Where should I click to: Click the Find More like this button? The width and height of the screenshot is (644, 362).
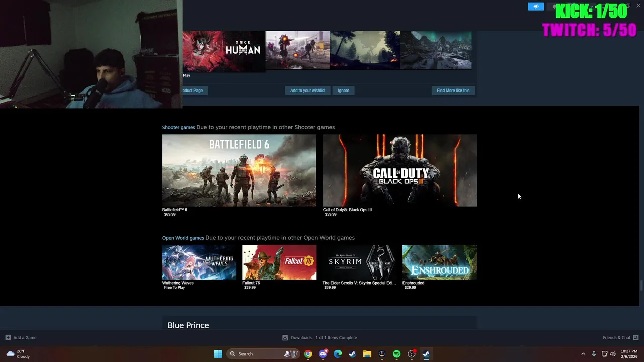453,90
